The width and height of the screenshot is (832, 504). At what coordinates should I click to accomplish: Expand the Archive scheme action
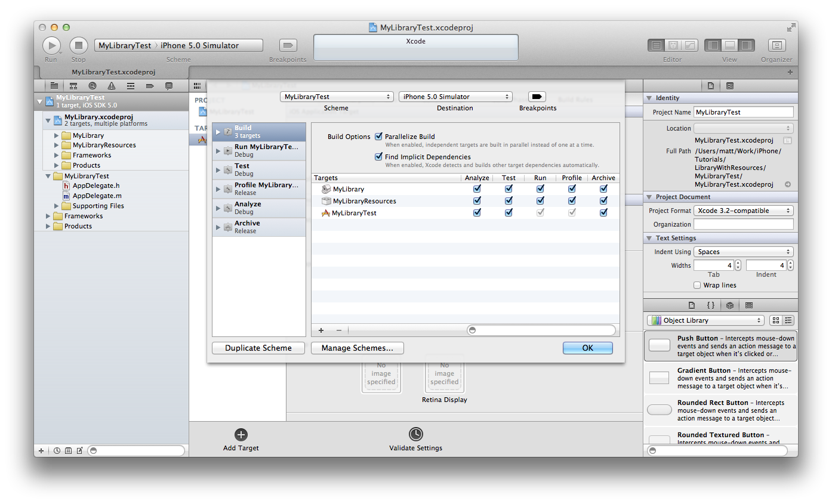[x=218, y=227]
